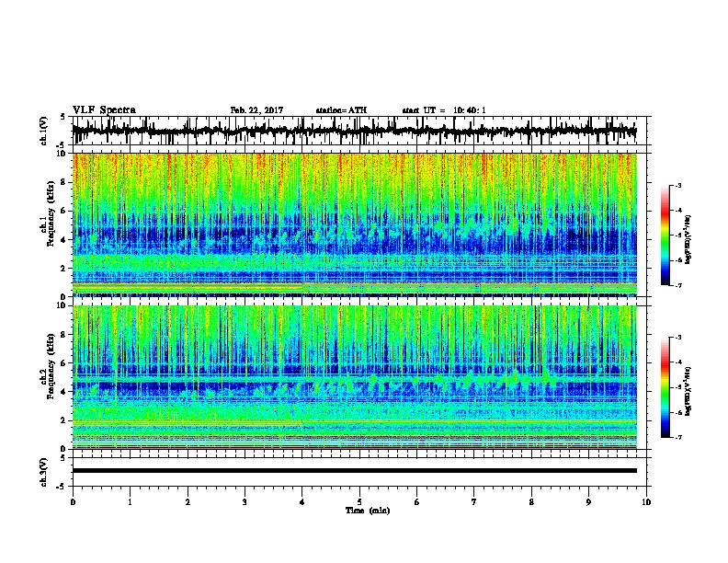Click the -3 label on ch.1 color bar
Viewport: 728px width, 563px height.
tap(677, 186)
